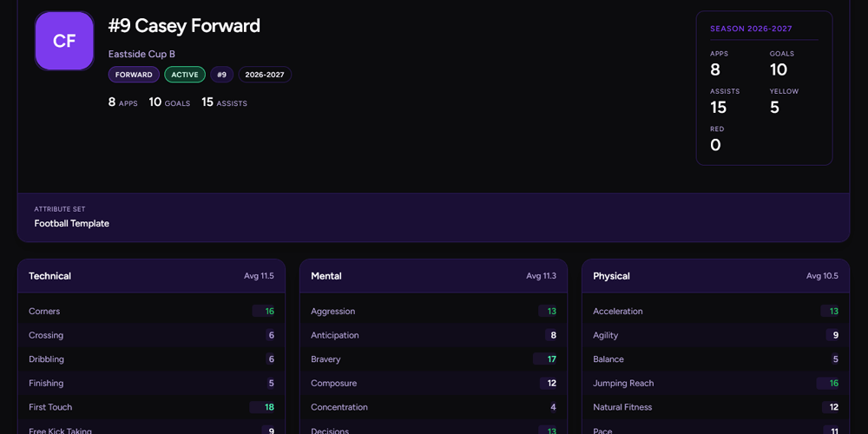Viewport: 868px width, 434px height.
Task: Click the First Touch attribute label
Action: (x=50, y=407)
